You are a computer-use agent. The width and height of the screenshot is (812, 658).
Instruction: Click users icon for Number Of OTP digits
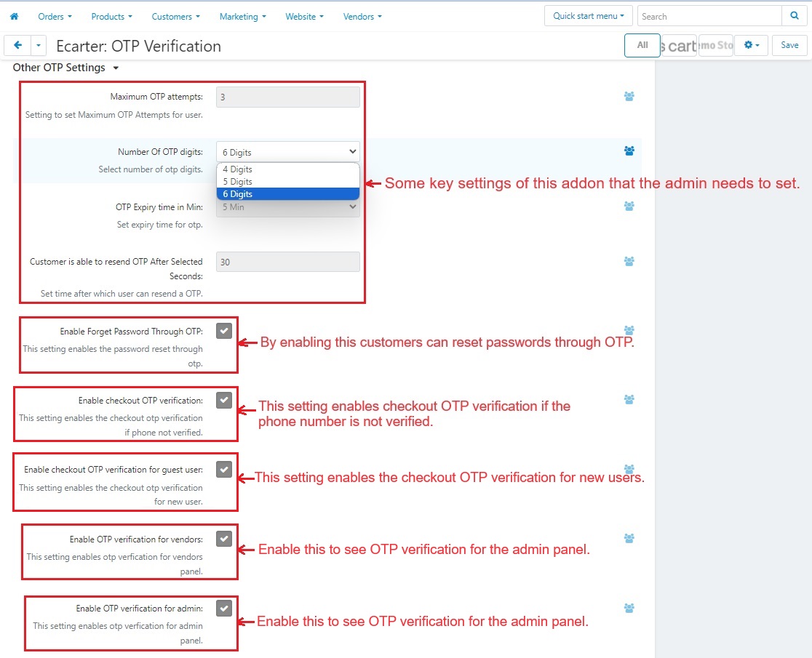(x=629, y=151)
